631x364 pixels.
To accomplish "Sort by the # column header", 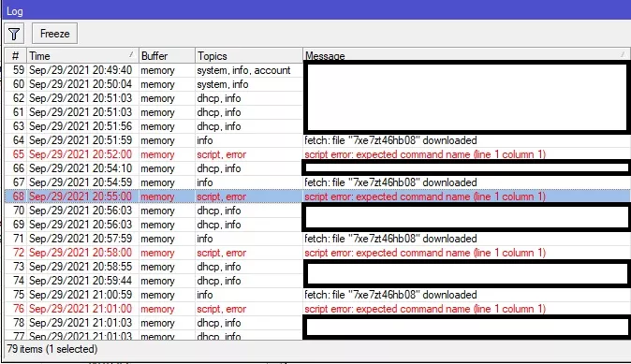I will click(x=16, y=56).
